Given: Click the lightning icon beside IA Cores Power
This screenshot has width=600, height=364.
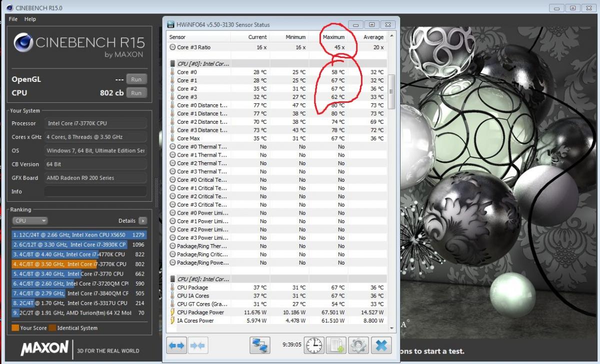Looking at the screenshot, I should (172, 321).
